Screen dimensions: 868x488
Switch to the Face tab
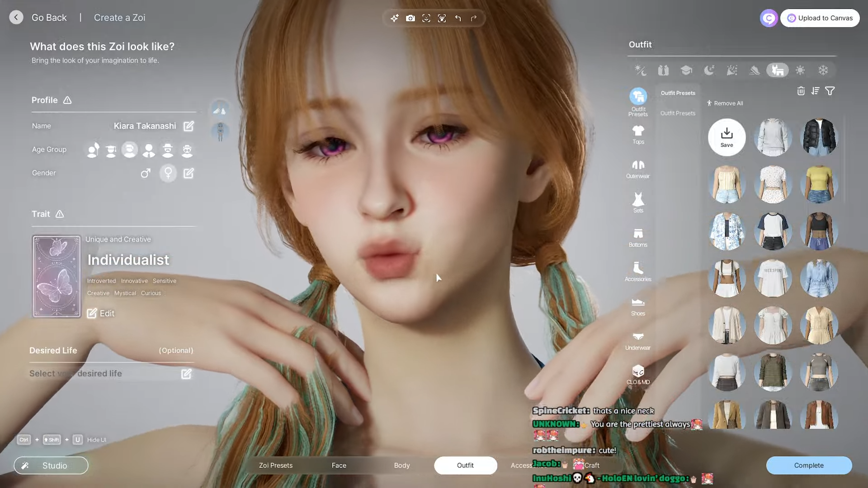(339, 465)
